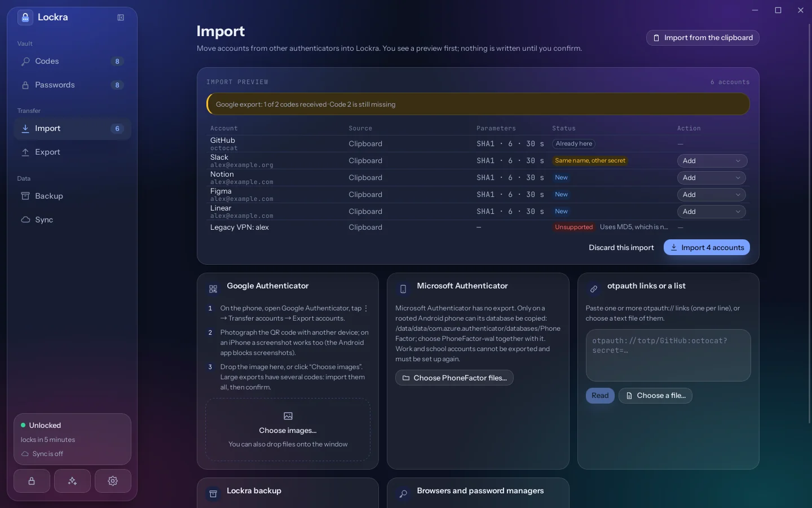Open Backup in the Data section
Screen dimensions: 812x508
point(72,196)
